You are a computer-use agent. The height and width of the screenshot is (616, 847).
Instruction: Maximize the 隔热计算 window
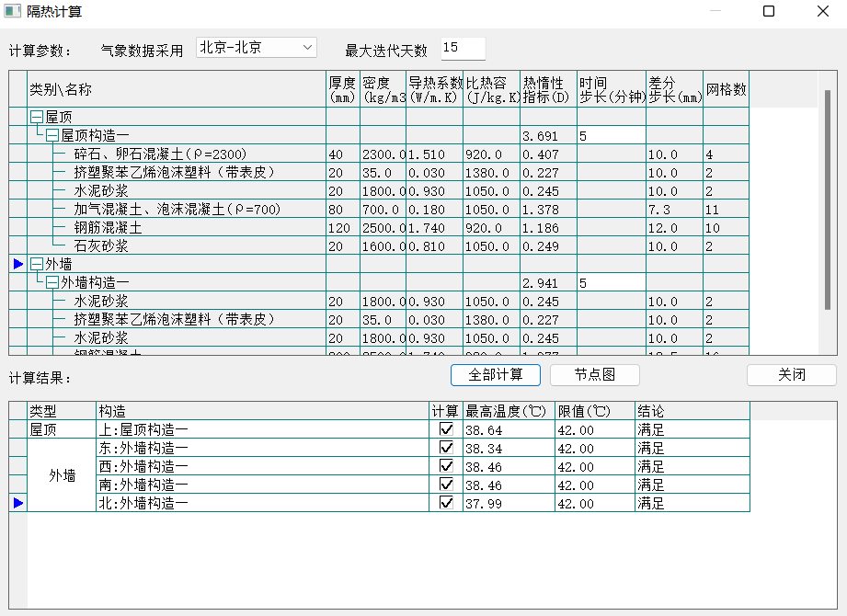click(x=769, y=12)
